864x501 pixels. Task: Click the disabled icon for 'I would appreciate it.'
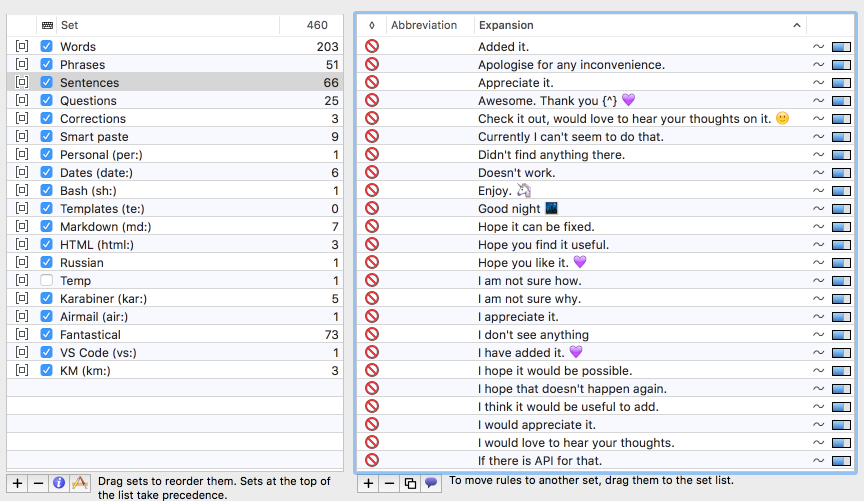coord(372,424)
